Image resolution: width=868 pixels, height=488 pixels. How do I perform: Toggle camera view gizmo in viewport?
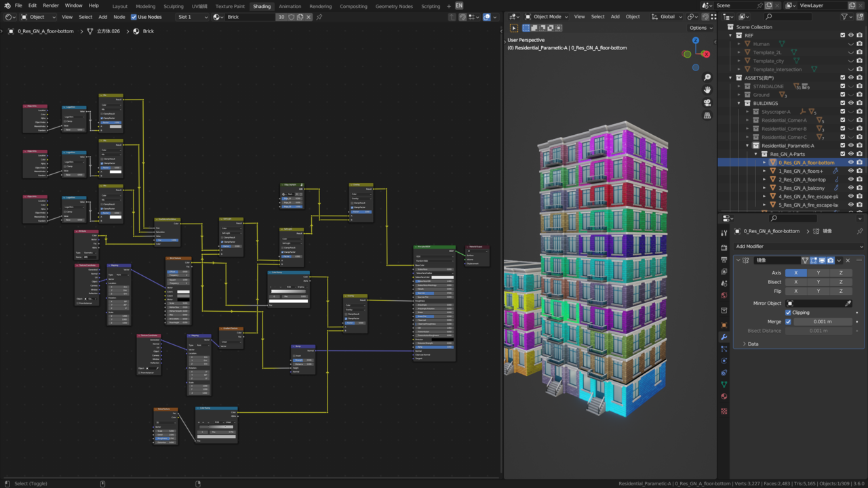pos(707,103)
